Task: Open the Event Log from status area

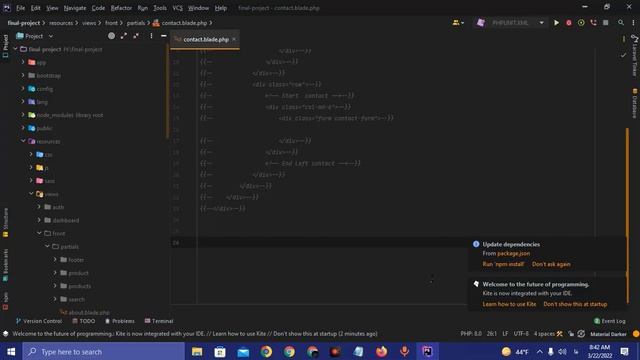Action: [609, 321]
